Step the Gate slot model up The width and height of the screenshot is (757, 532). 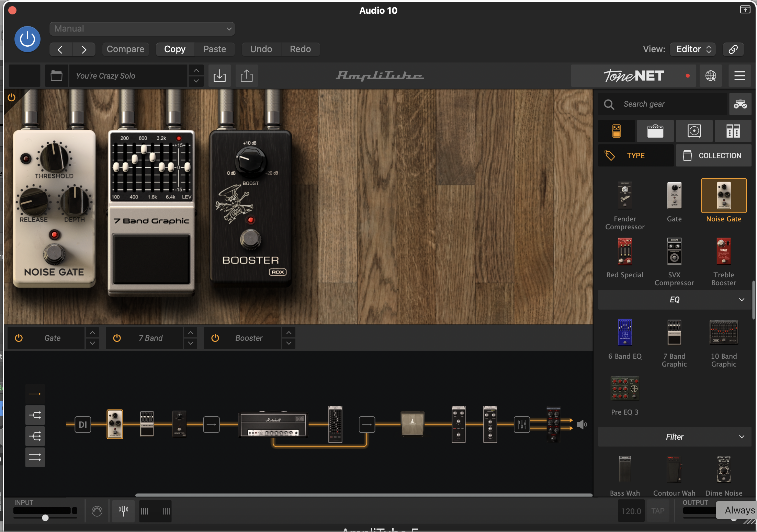click(92, 333)
